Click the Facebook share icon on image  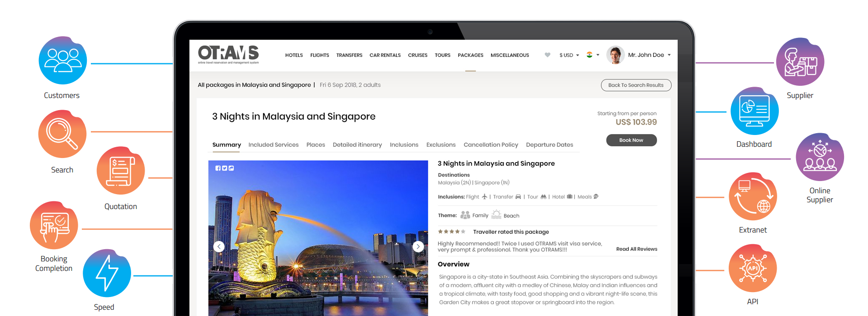coord(218,168)
